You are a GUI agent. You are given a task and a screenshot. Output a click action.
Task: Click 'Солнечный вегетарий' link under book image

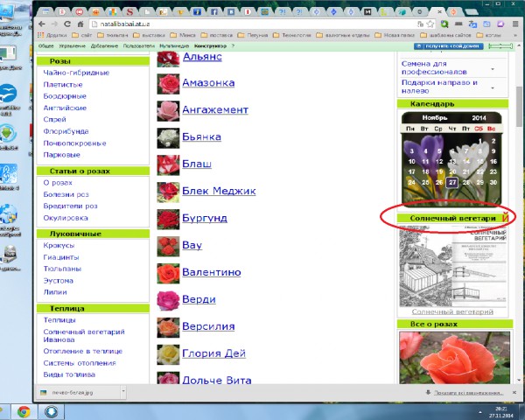(452, 311)
